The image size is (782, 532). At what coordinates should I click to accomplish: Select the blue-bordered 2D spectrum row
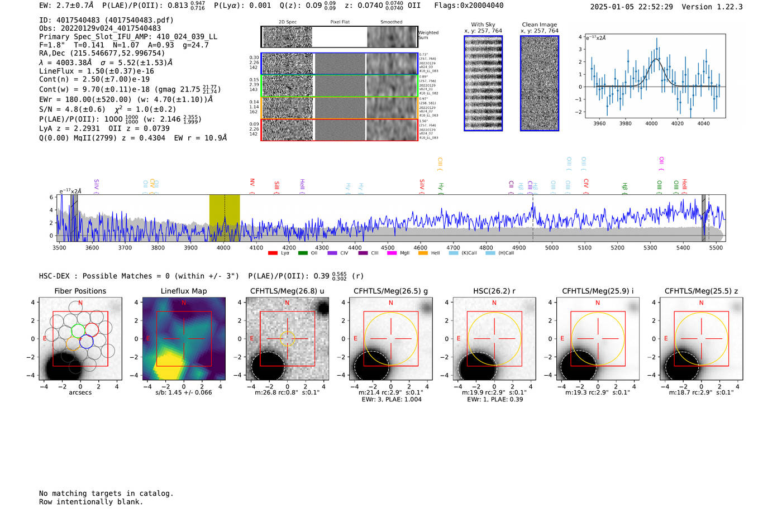click(x=339, y=64)
